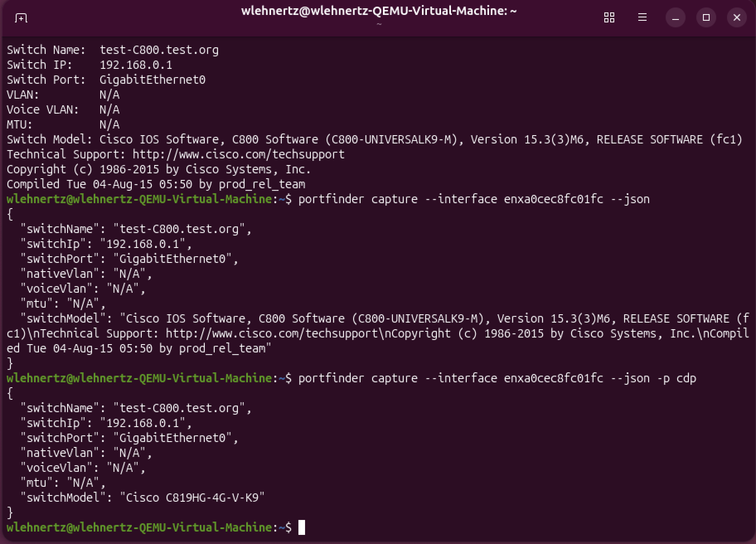Open the terminal options menu icon
756x544 pixels.
pos(642,17)
